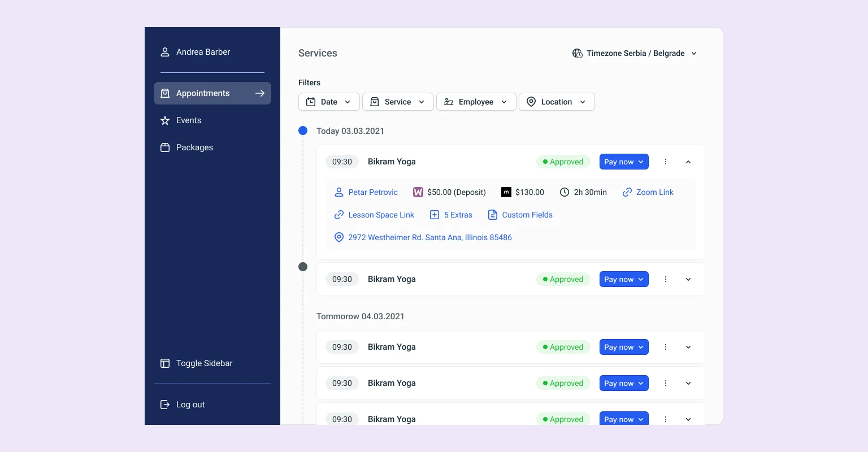Click the Appointments calendar icon in sidebar

pos(165,93)
